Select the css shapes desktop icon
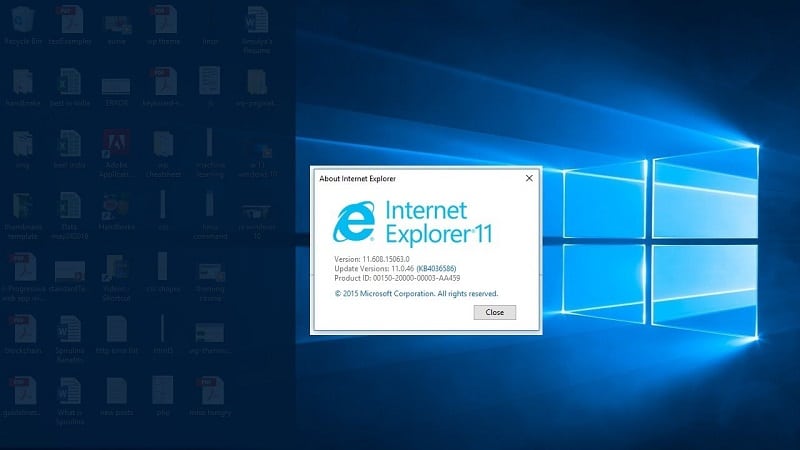The width and height of the screenshot is (800, 450). coord(163,272)
